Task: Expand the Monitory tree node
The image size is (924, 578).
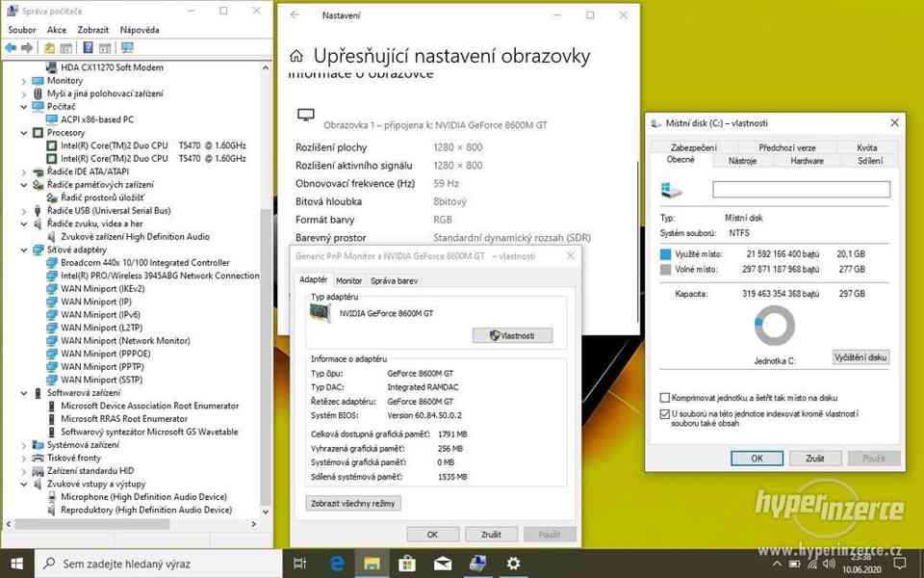Action: tap(24, 81)
